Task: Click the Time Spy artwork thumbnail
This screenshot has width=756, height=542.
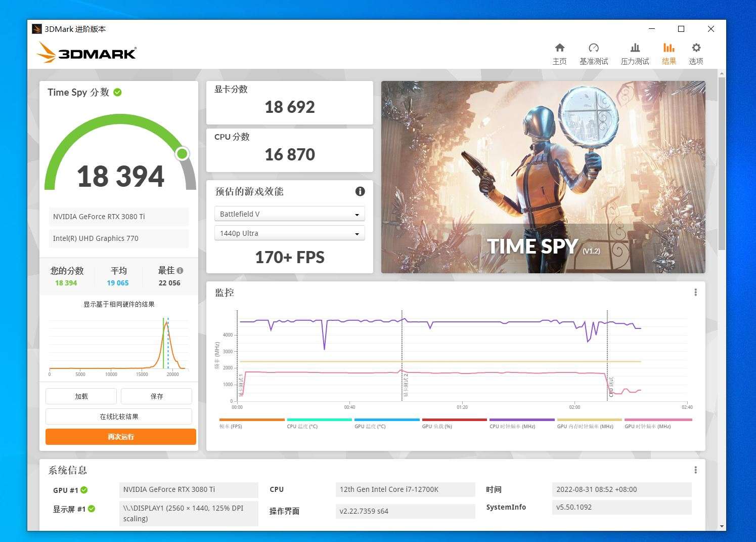Action: [x=543, y=177]
